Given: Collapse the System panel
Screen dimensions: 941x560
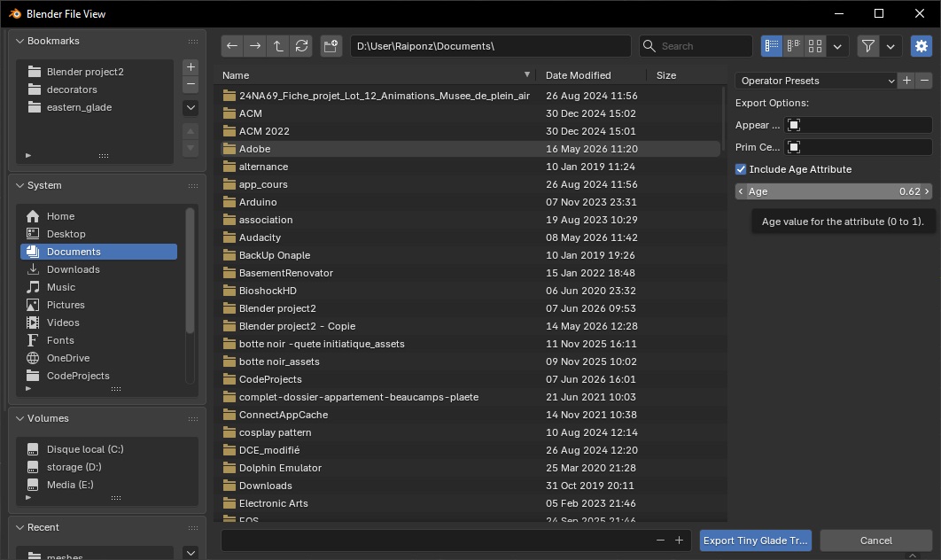Looking at the screenshot, I should click(x=19, y=185).
